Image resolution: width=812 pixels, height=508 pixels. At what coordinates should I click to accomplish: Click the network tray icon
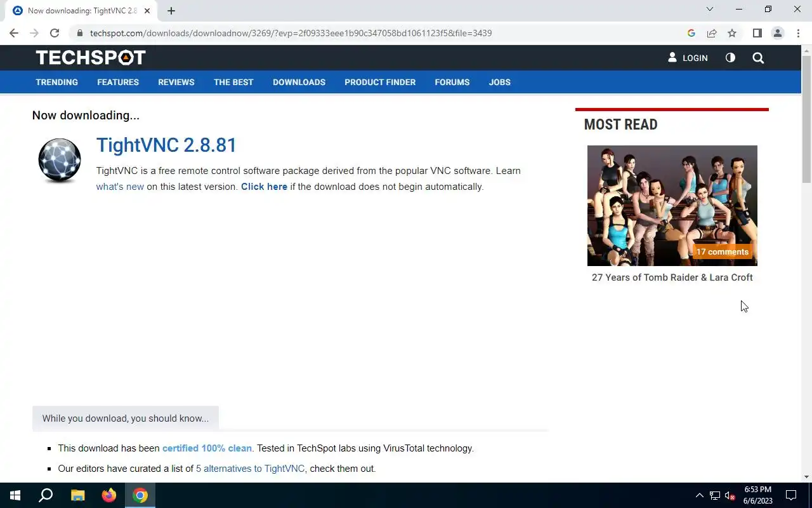(x=715, y=495)
